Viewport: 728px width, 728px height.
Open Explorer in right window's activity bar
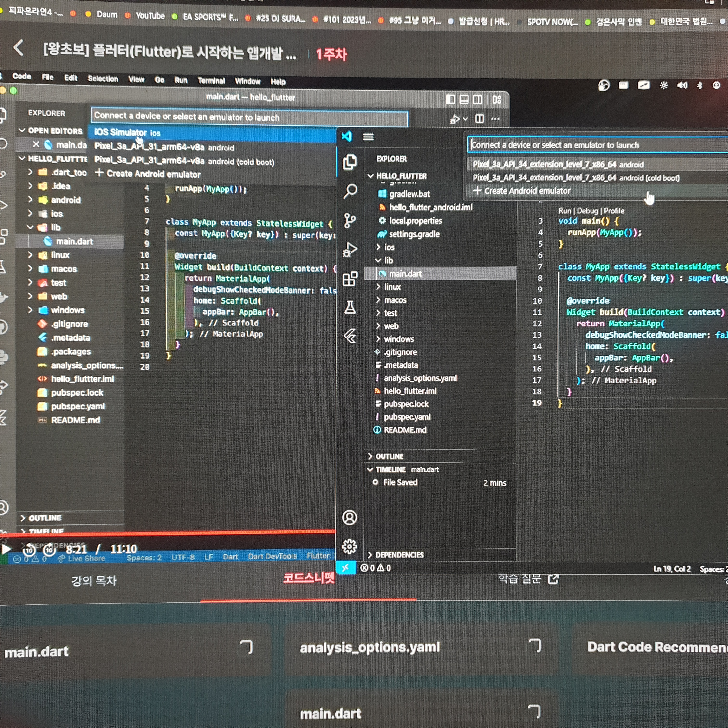pos(350,162)
